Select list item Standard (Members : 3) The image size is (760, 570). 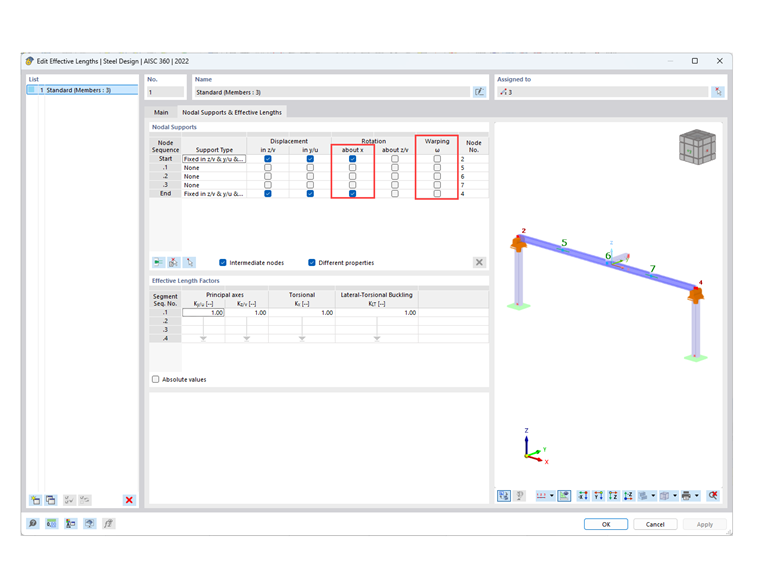[x=82, y=90]
